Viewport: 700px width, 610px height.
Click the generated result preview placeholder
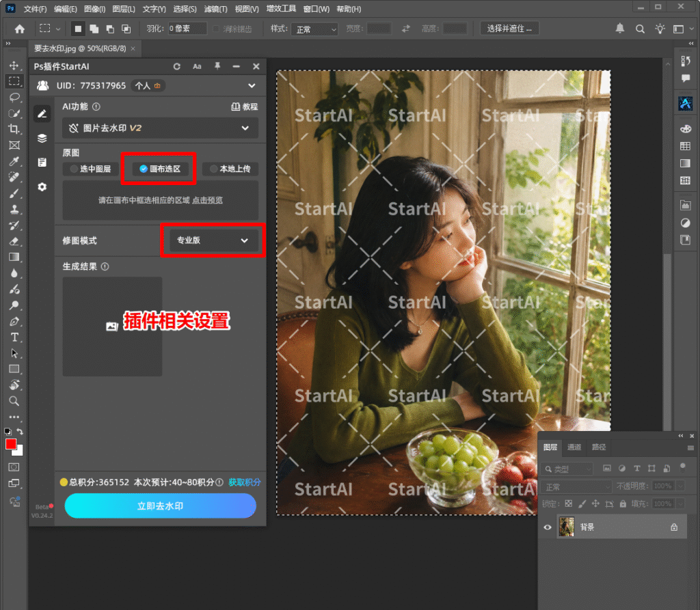tap(112, 327)
